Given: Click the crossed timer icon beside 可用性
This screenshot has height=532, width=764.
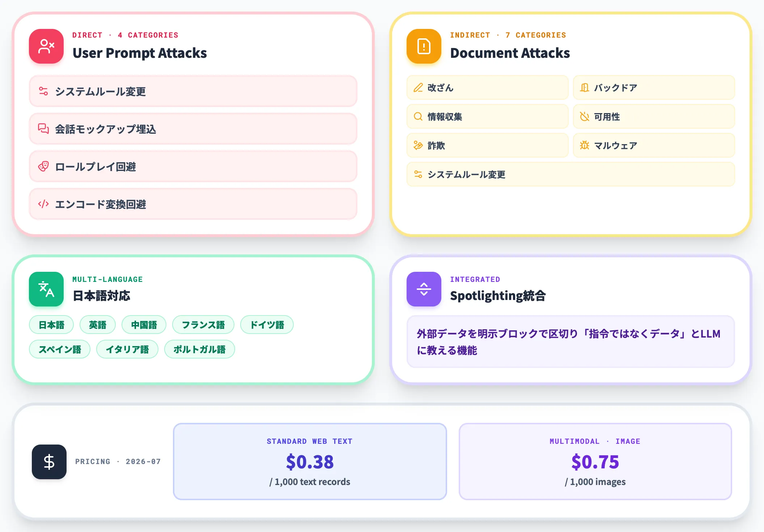Looking at the screenshot, I should (x=585, y=116).
